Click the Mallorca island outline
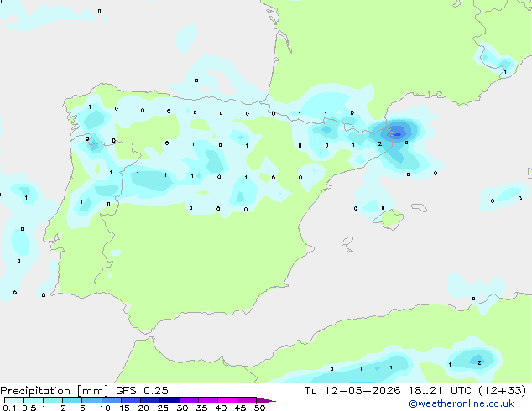 (389, 220)
